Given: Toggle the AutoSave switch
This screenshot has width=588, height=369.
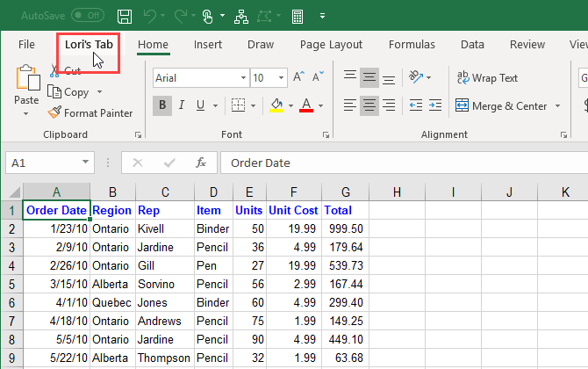Looking at the screenshot, I should click(87, 16).
